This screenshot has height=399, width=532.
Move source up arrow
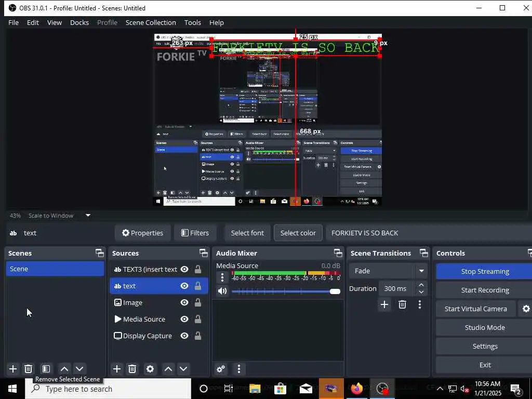pyautogui.click(x=168, y=369)
